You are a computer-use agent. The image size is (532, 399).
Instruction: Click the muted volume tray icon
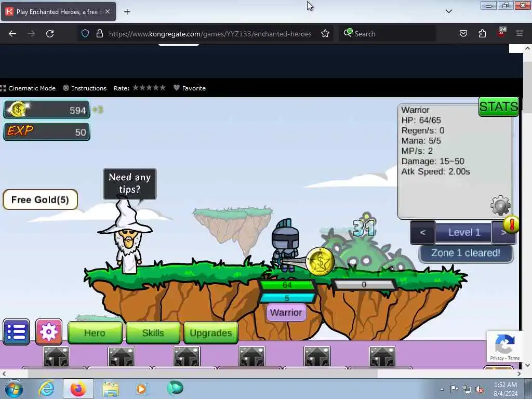[480, 390]
